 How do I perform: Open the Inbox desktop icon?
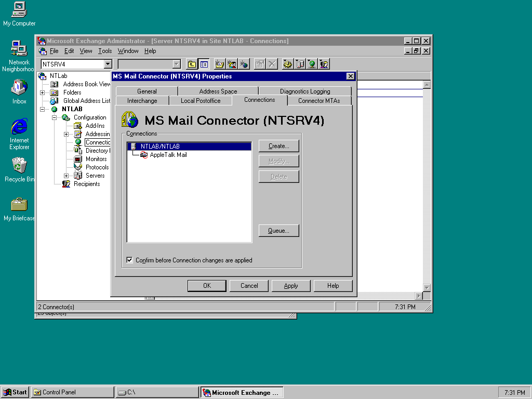click(19, 92)
